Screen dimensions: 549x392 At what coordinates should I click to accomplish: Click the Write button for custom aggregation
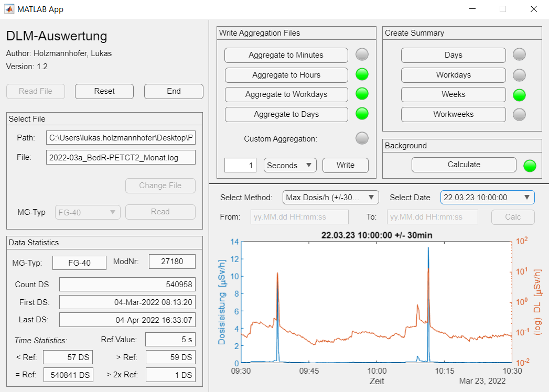click(x=345, y=165)
